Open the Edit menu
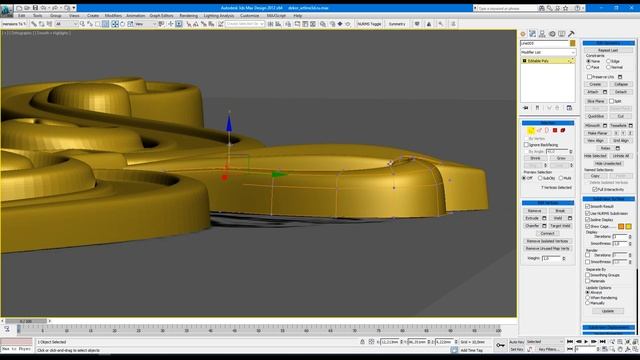The width and height of the screenshot is (640, 360). tap(22, 16)
